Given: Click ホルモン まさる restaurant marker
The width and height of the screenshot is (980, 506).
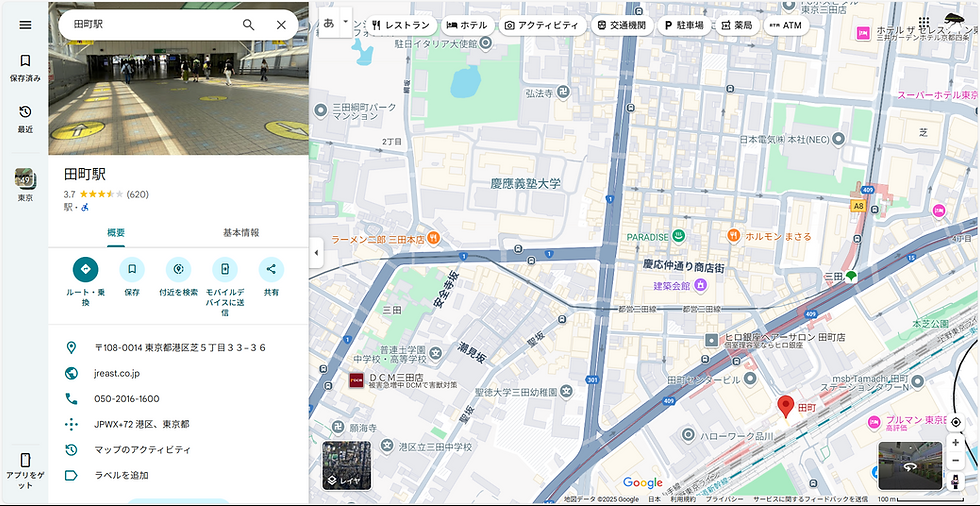Looking at the screenshot, I should pos(734,236).
